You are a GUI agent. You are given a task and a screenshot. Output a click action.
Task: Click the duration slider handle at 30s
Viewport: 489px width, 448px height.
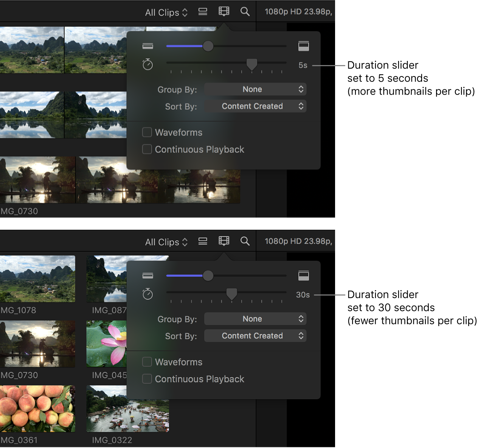[x=231, y=293]
